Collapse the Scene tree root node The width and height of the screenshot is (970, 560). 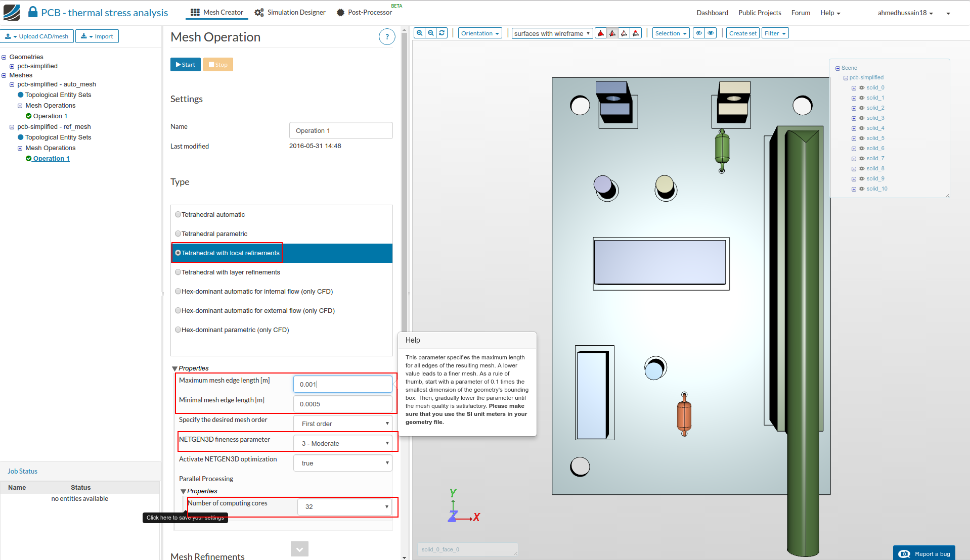pos(837,68)
